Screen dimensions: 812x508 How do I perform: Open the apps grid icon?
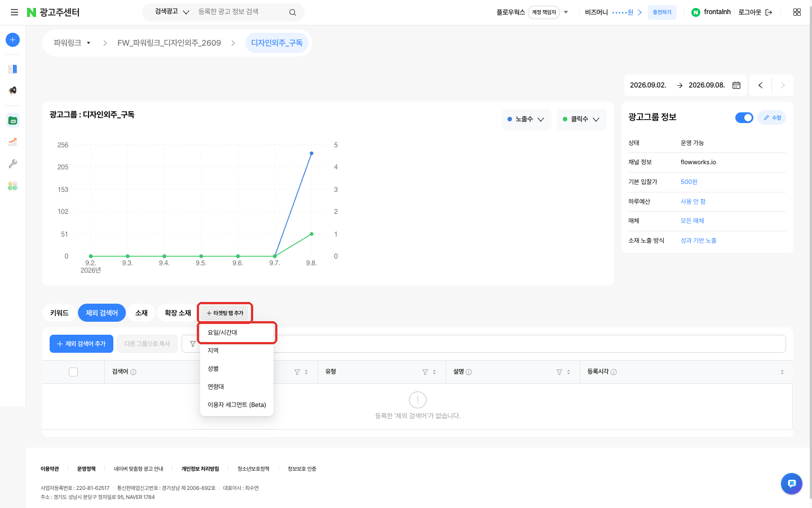tap(797, 12)
